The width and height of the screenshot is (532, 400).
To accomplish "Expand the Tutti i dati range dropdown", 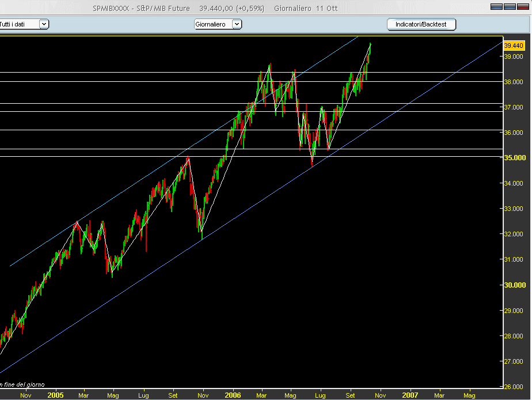I will (44, 24).
